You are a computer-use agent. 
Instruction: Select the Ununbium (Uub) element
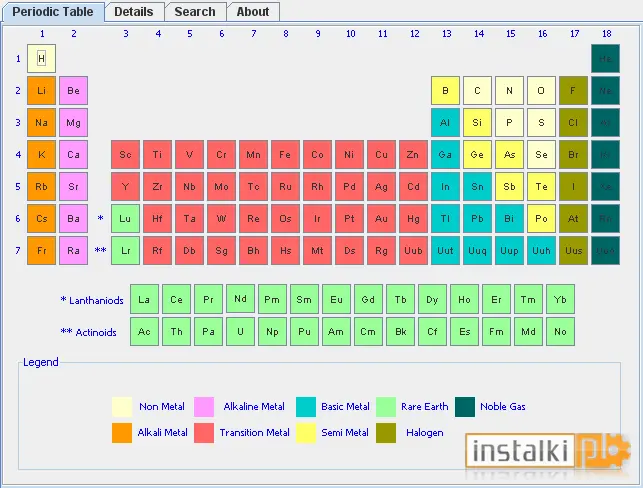pyautogui.click(x=413, y=251)
